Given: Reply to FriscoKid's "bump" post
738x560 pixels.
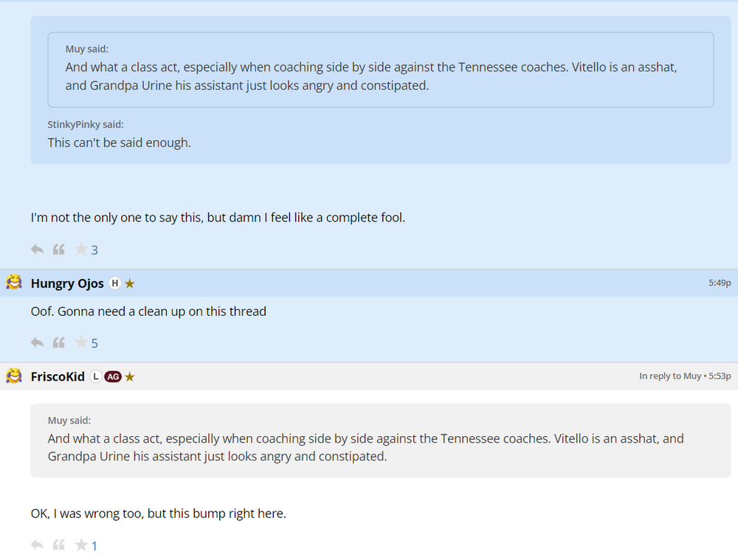Looking at the screenshot, I should 37,545.
